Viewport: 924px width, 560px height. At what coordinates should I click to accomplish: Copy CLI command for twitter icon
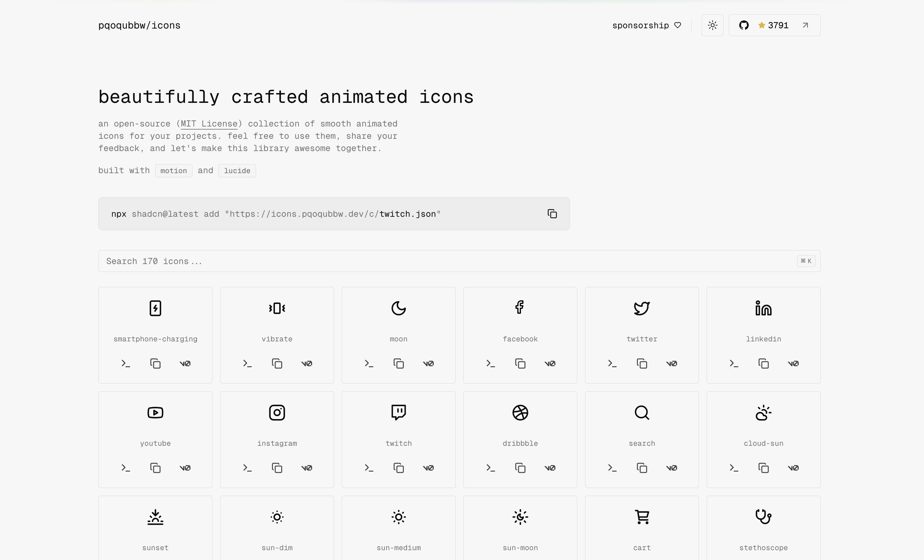612,363
